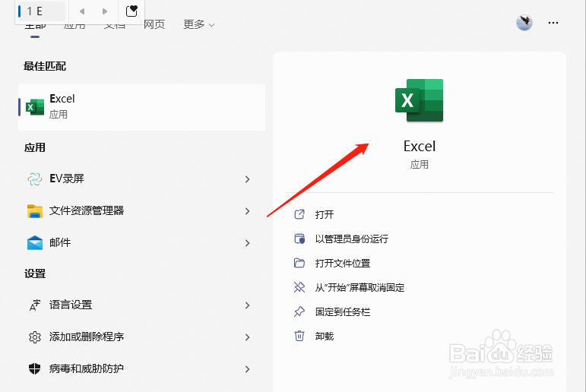Click the small Excel icon in best match
Screen dimensions: 586x392
point(35,107)
